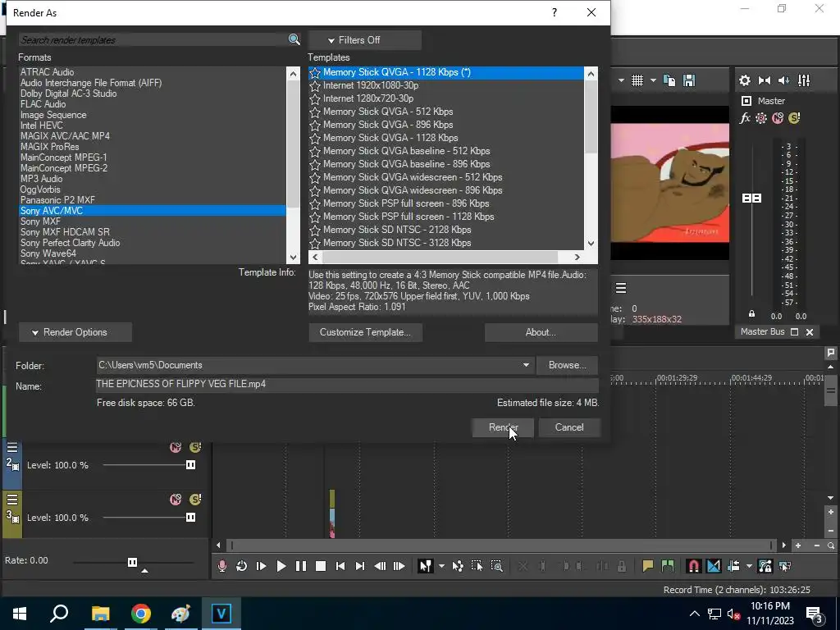Open Master Bus audio properties gear
Screen dimensions: 840x630
point(745,80)
